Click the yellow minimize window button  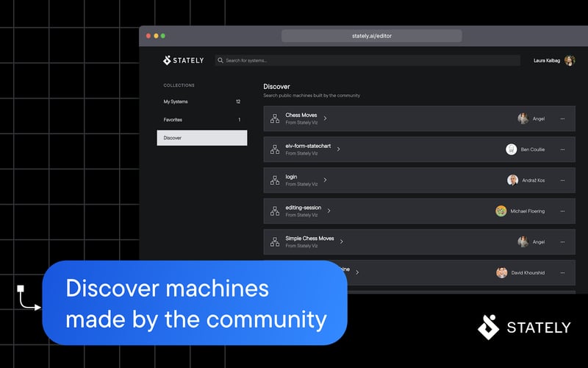[x=156, y=36]
